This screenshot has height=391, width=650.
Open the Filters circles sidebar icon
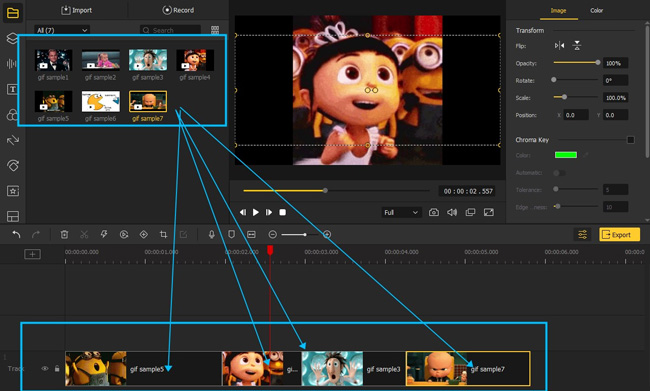click(x=12, y=114)
